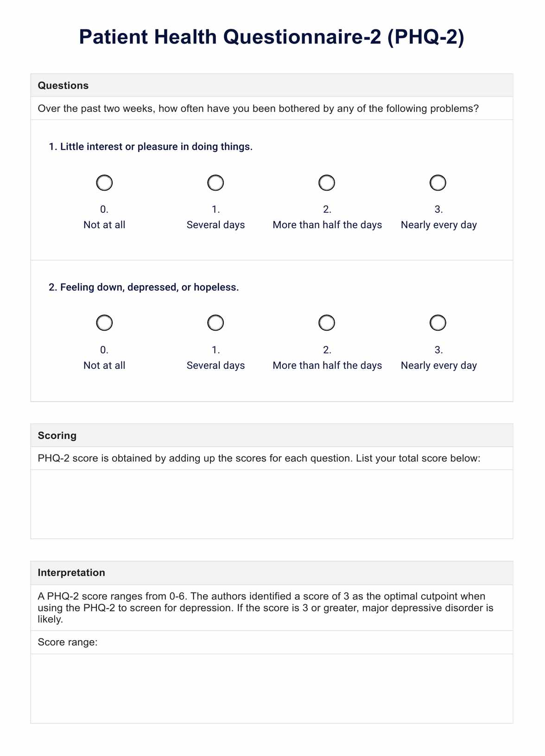Pick "Nearly every day" radio button for question 1
The image size is (545, 756).
[438, 183]
